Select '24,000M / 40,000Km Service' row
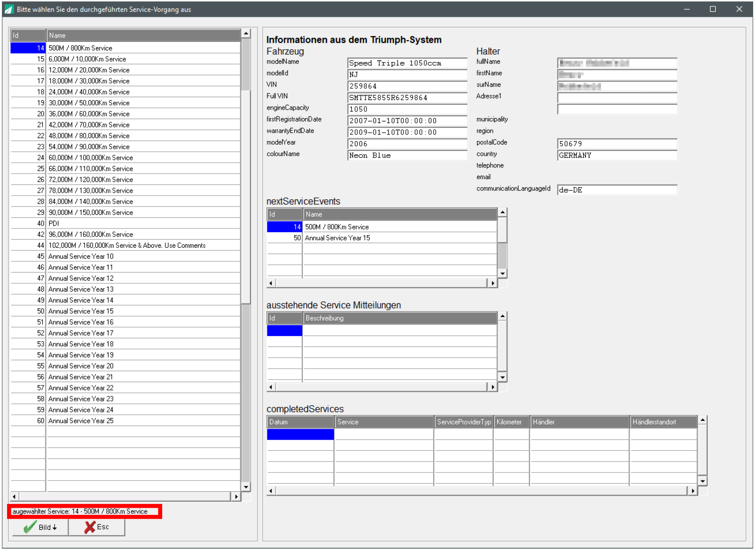The width and height of the screenshot is (756, 551). point(125,92)
